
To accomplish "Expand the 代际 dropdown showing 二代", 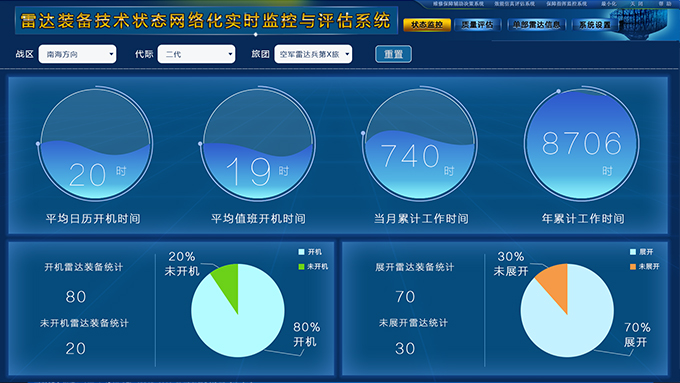I will coord(196,54).
